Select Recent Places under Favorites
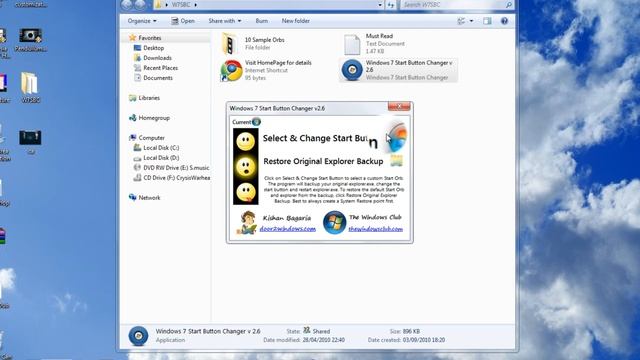640x360 pixels. (160, 68)
